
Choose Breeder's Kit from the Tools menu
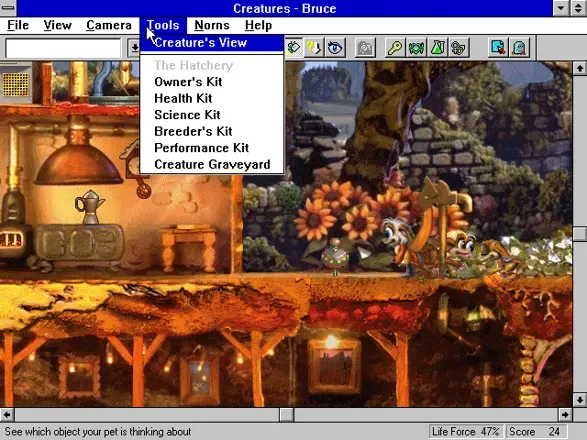point(212,131)
